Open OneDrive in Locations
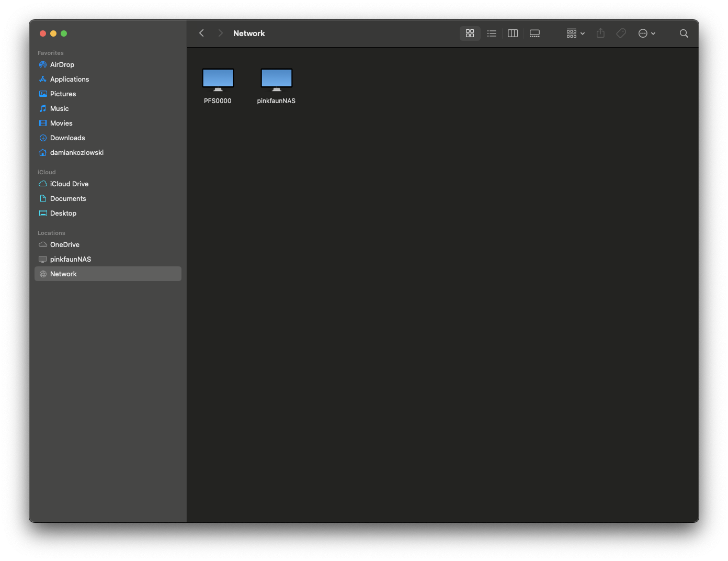This screenshot has height=561, width=728. (x=108, y=244)
